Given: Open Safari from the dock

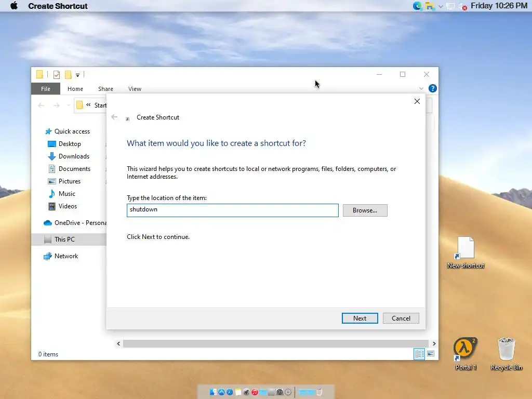Looking at the screenshot, I should pos(230,392).
